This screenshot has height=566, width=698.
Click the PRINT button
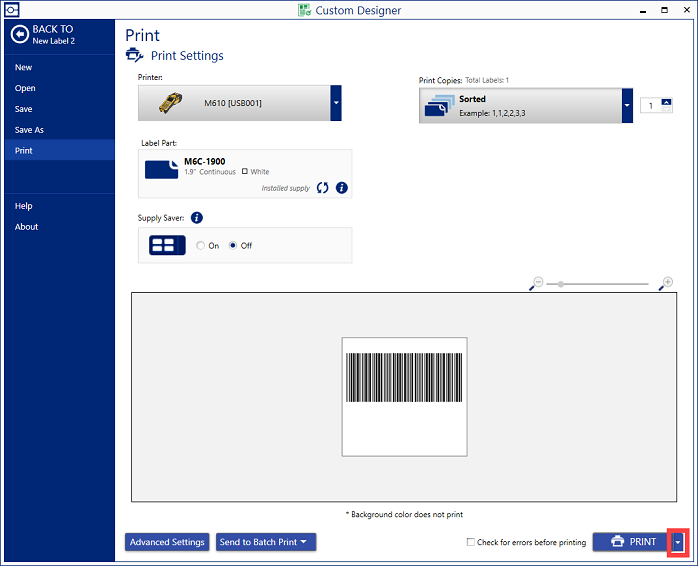click(x=633, y=542)
